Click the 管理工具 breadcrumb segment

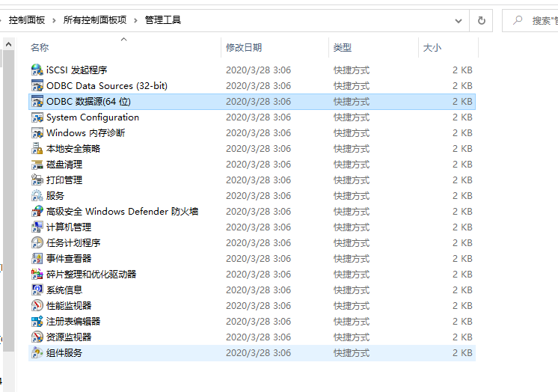click(163, 20)
